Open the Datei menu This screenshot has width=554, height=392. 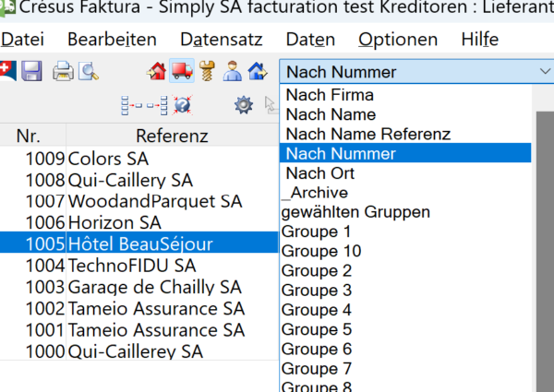(22, 39)
